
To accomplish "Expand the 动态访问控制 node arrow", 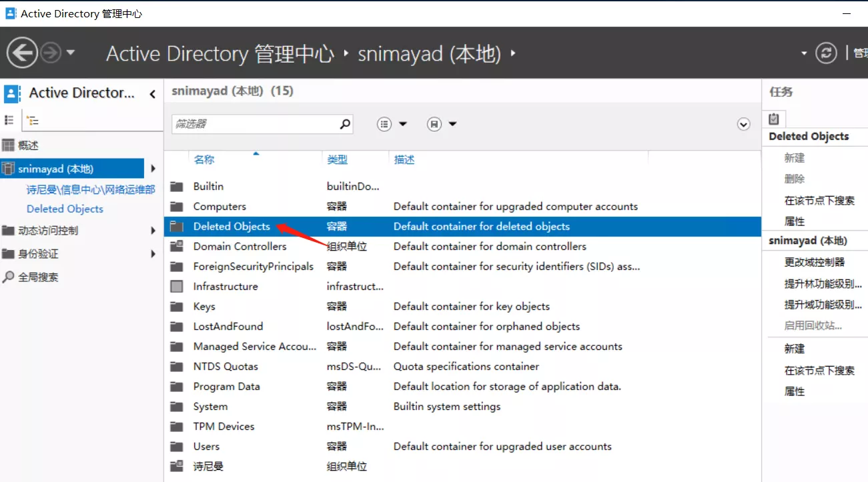I will click(153, 231).
